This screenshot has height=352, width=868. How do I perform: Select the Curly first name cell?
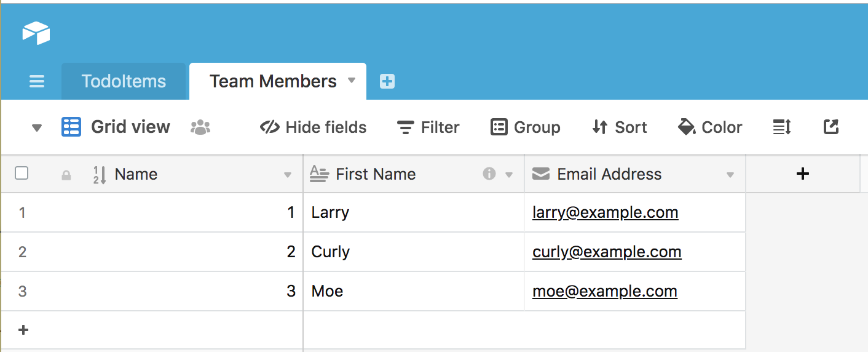coord(413,252)
